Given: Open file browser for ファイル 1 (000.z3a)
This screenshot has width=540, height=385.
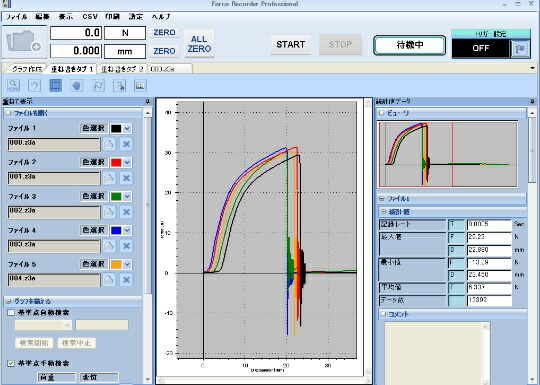Looking at the screenshot, I should (x=109, y=144).
